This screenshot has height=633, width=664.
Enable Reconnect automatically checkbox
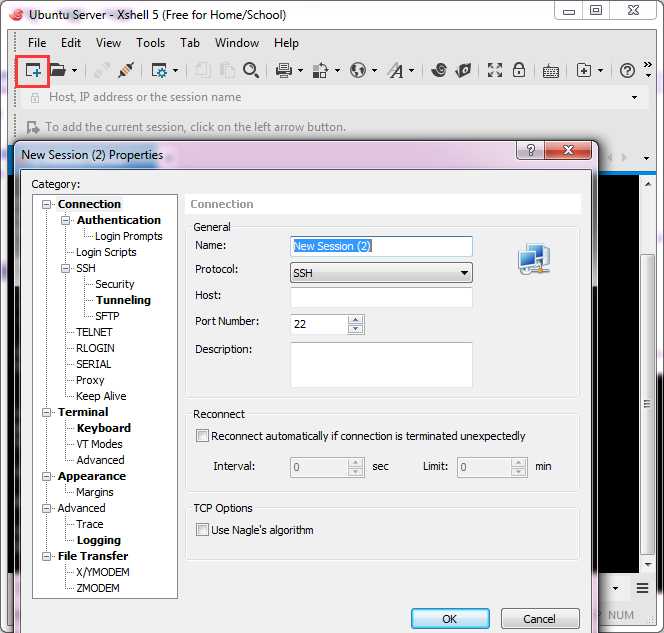pyautogui.click(x=202, y=436)
